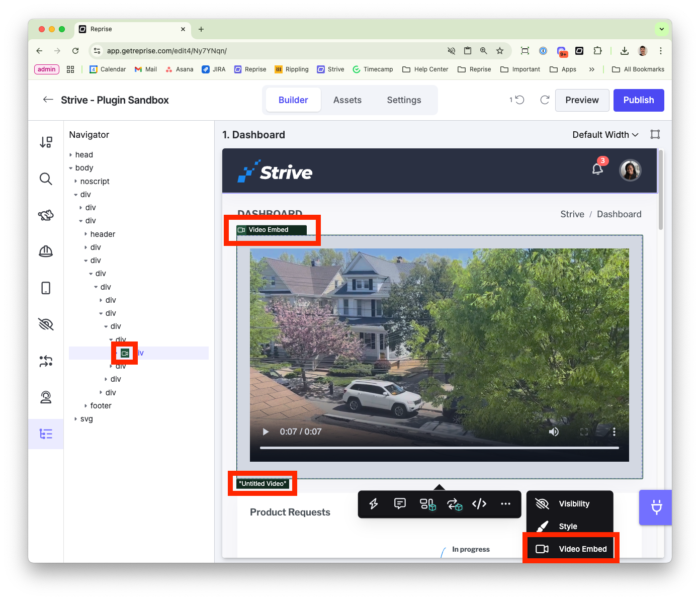The height and width of the screenshot is (600, 700).
Task: Open the Calendar bookmark
Action: 108,69
